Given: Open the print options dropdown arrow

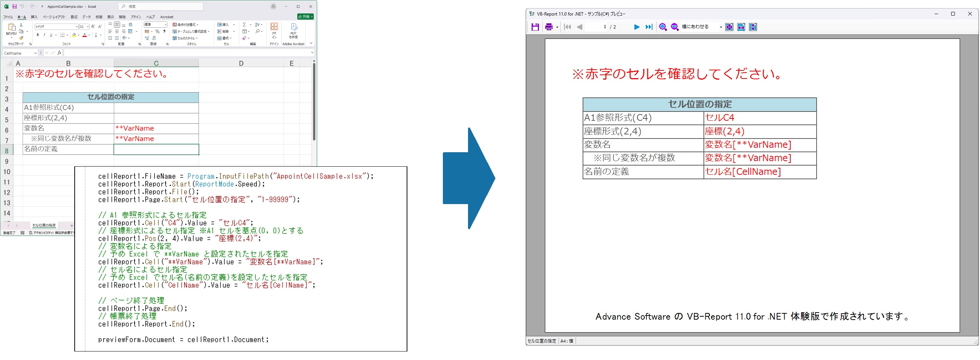Looking at the screenshot, I should [x=557, y=27].
